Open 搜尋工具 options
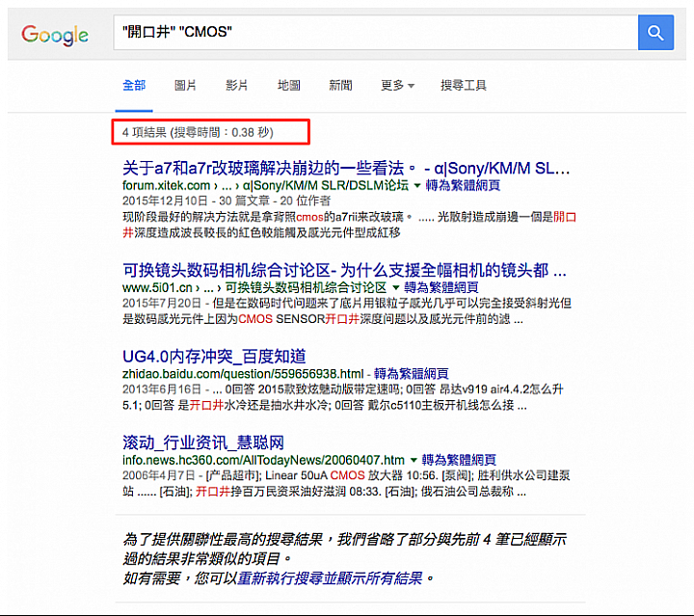This screenshot has height=616, width=694. click(x=464, y=85)
